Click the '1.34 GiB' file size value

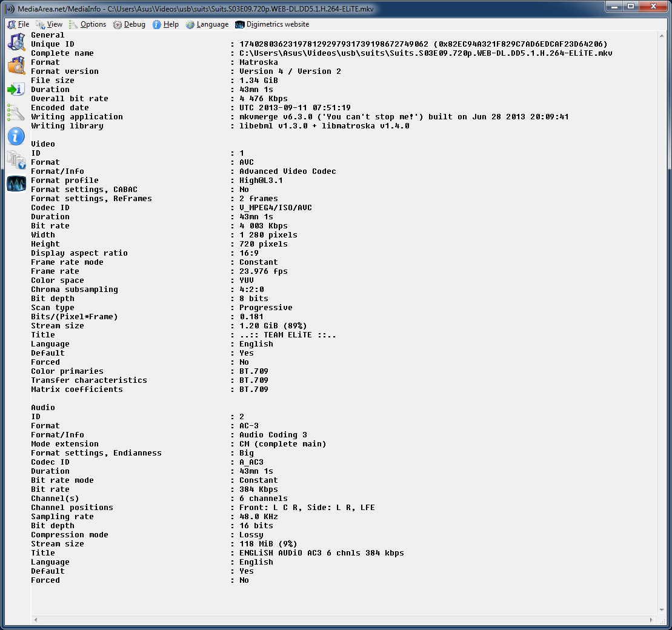coord(258,81)
